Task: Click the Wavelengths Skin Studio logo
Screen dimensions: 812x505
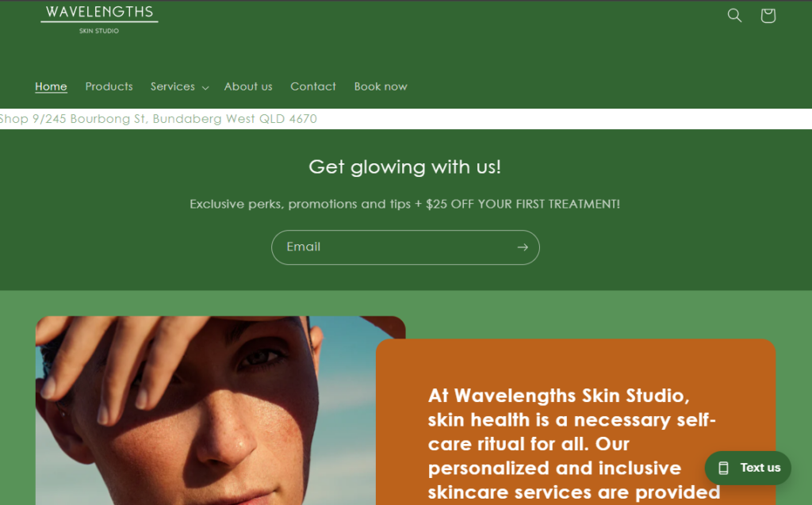Action: [x=99, y=20]
